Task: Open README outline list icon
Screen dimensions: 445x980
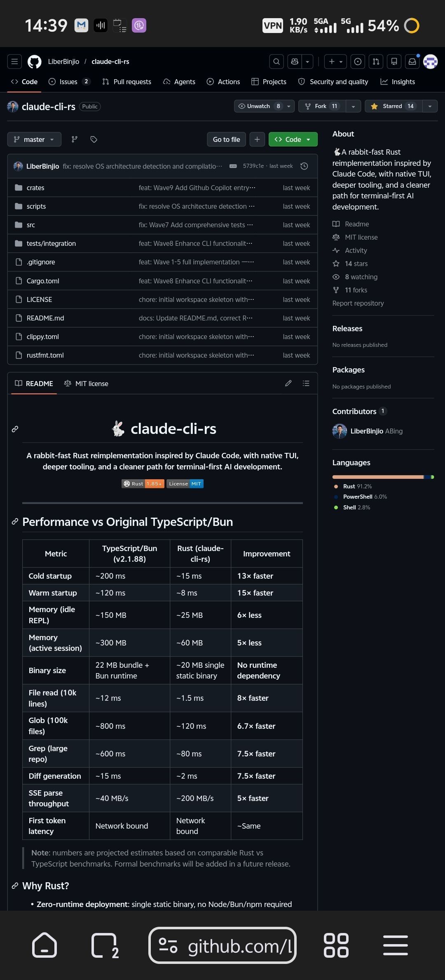Action: coord(306,383)
